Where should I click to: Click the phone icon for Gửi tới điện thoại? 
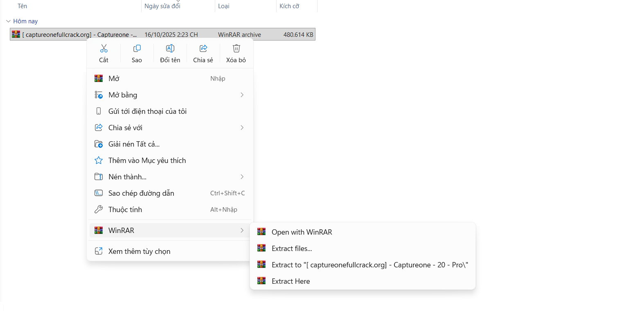pyautogui.click(x=99, y=111)
